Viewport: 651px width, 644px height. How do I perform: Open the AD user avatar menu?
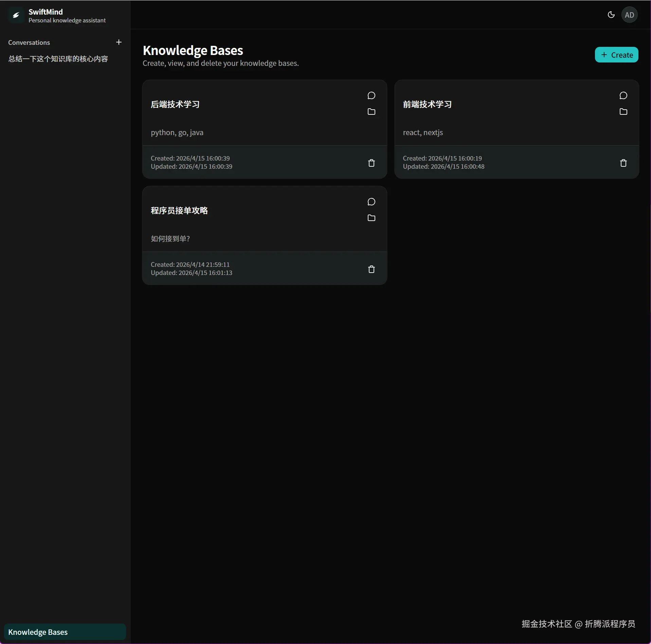coord(629,15)
